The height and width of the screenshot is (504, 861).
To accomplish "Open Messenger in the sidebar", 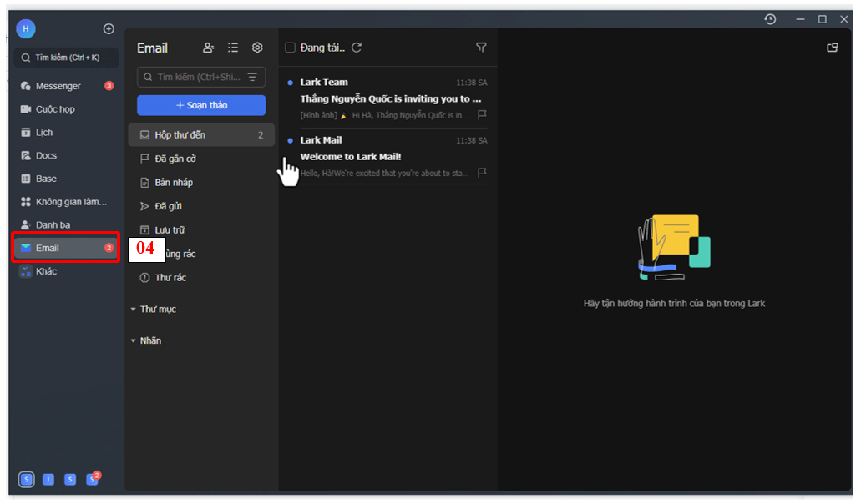I will tap(66, 86).
